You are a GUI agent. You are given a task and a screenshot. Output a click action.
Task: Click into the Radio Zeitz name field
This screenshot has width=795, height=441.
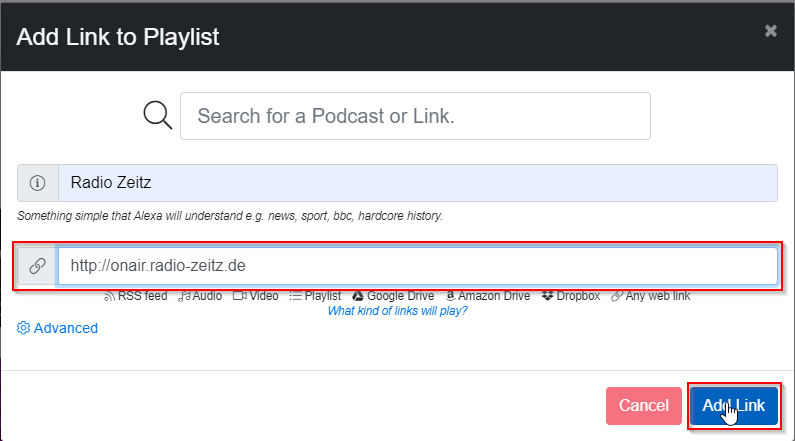point(417,183)
